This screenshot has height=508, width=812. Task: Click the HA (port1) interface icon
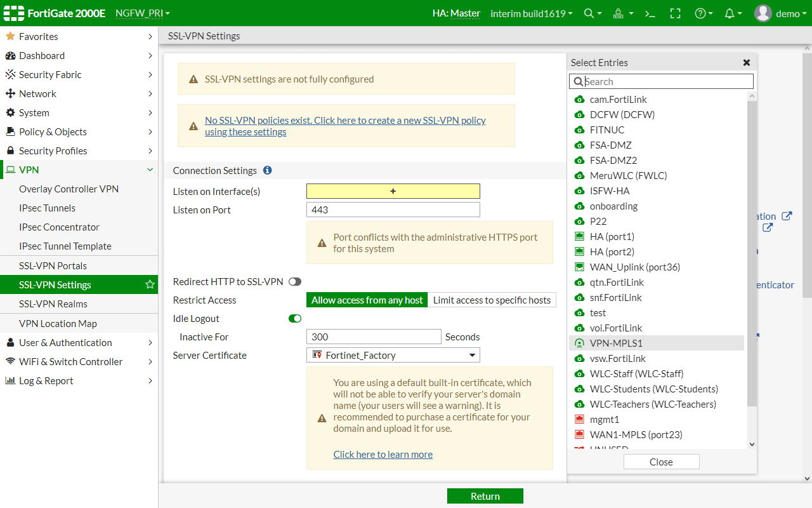579,237
